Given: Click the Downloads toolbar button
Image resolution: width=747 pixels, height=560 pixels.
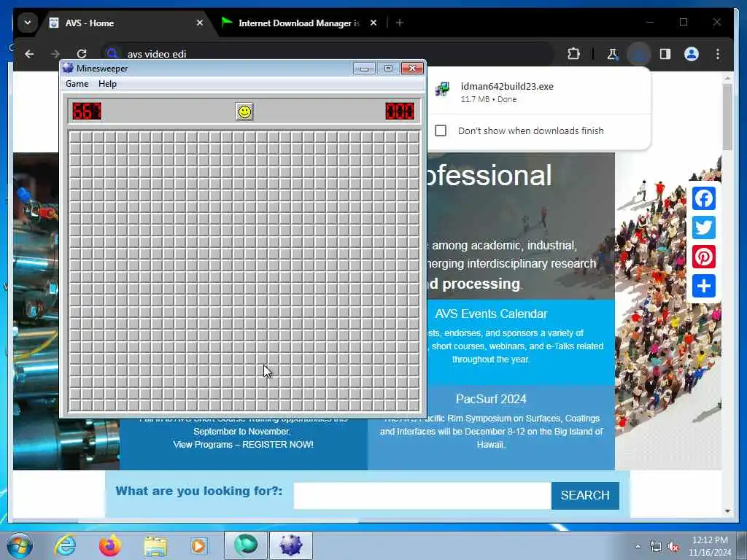Looking at the screenshot, I should pyautogui.click(x=639, y=54).
